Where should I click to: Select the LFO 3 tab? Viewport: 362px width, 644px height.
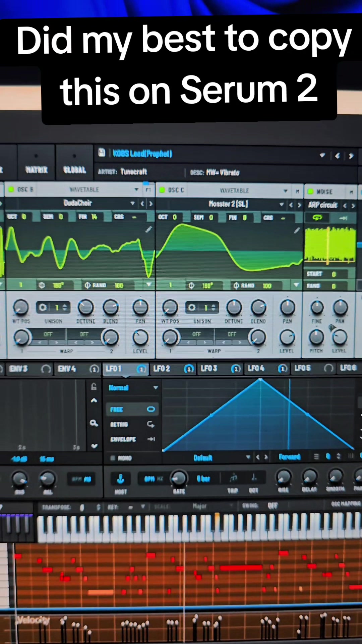pyautogui.click(x=209, y=369)
